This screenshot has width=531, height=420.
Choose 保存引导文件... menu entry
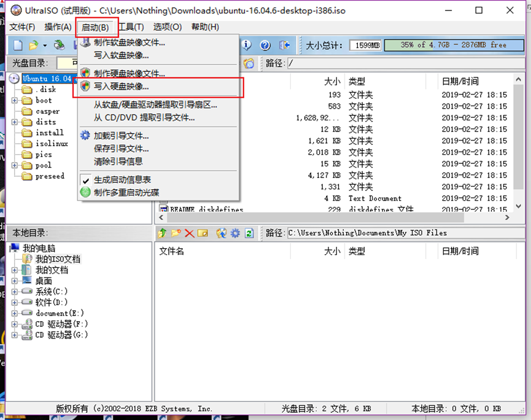[x=158, y=149]
